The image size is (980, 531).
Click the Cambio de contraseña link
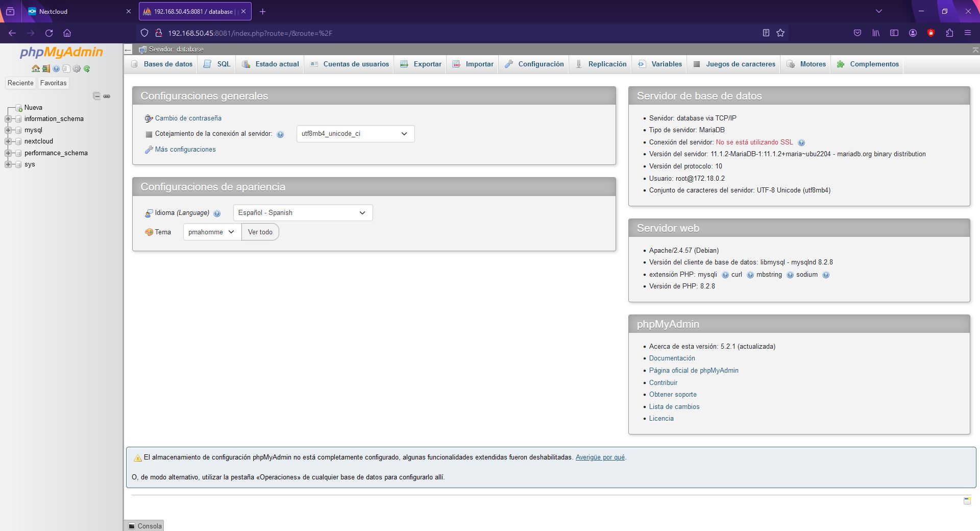188,118
